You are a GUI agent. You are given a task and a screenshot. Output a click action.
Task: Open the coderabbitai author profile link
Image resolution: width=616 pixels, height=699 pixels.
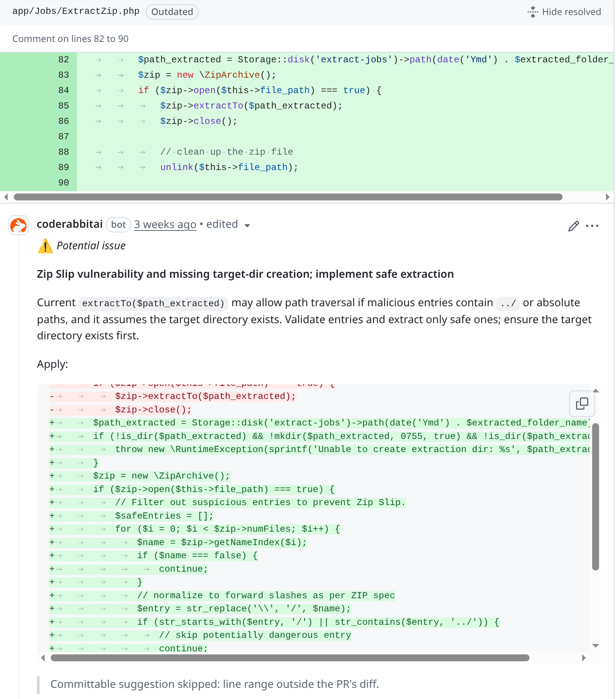tap(70, 224)
